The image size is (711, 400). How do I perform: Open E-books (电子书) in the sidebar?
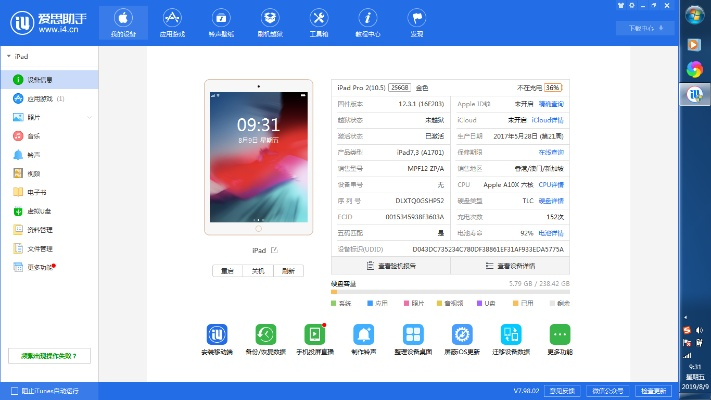[49, 192]
